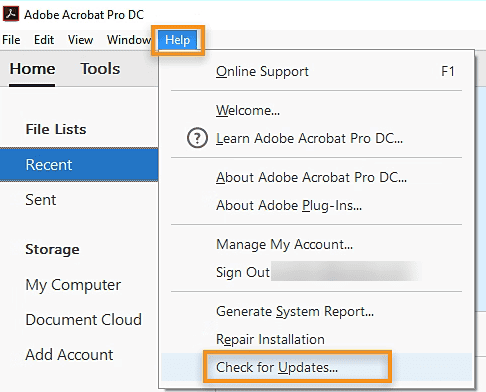
Task: Open About Adobe Plug-Ins...
Action: pos(317,205)
